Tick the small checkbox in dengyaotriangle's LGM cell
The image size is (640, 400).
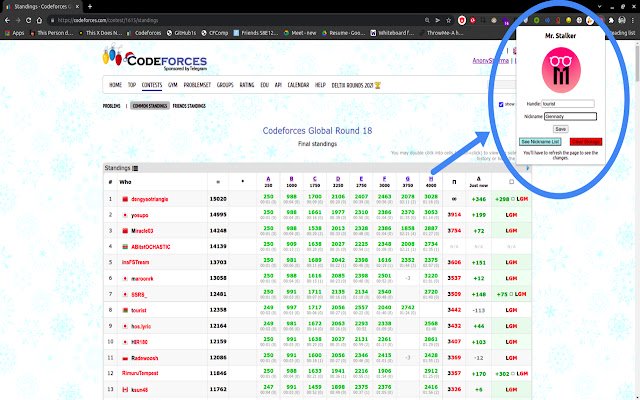pyautogui.click(x=513, y=199)
